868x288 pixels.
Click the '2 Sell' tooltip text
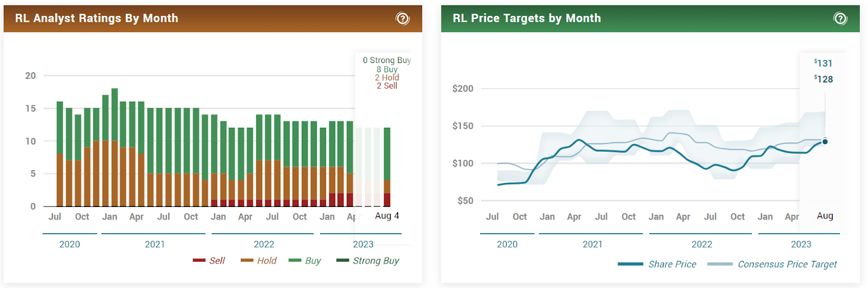pos(387,86)
